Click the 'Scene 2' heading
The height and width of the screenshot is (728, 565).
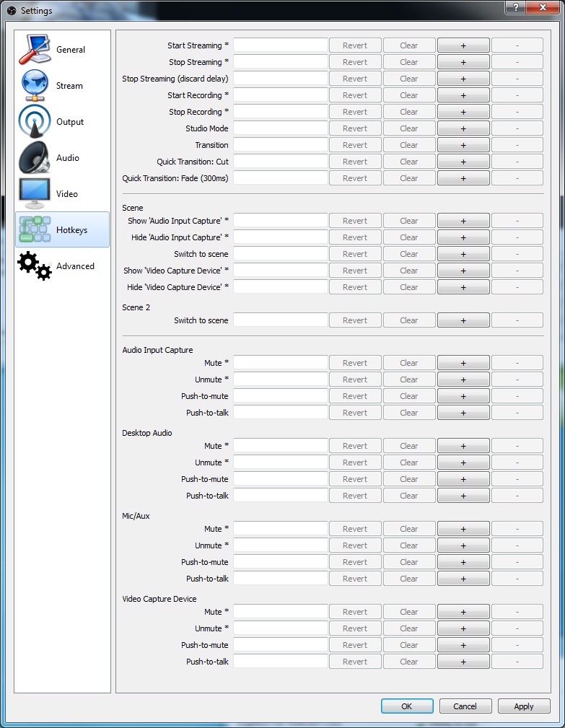pyautogui.click(x=136, y=307)
